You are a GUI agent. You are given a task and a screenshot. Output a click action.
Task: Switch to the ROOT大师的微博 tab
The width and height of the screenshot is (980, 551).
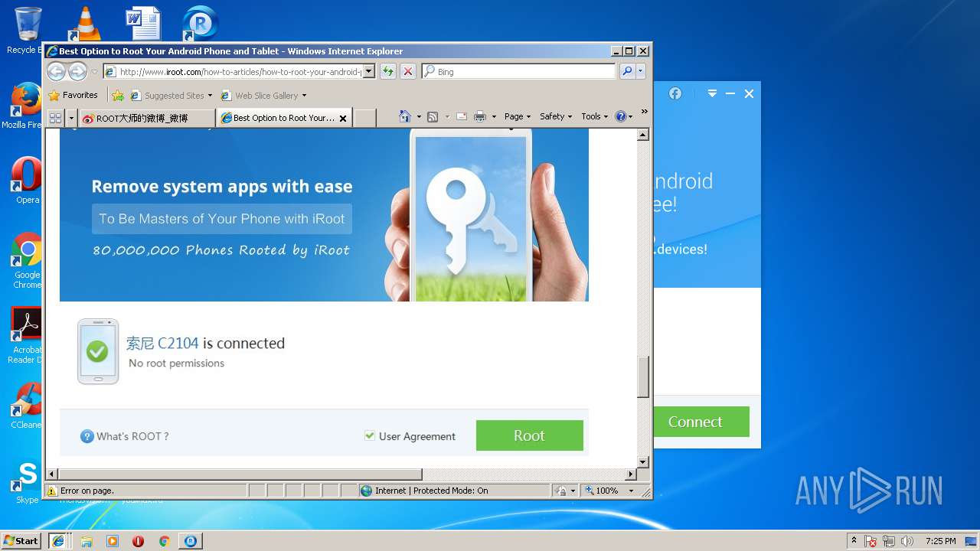pos(147,118)
